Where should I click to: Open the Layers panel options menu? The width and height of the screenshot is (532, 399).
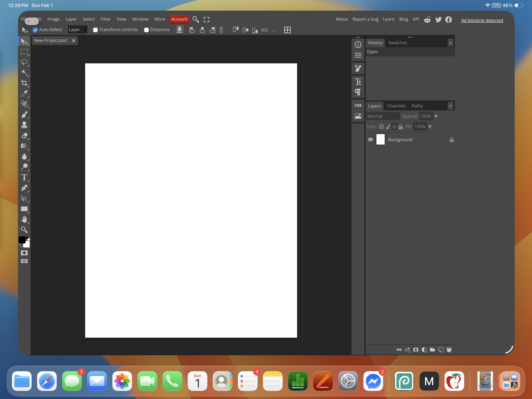[x=450, y=106]
